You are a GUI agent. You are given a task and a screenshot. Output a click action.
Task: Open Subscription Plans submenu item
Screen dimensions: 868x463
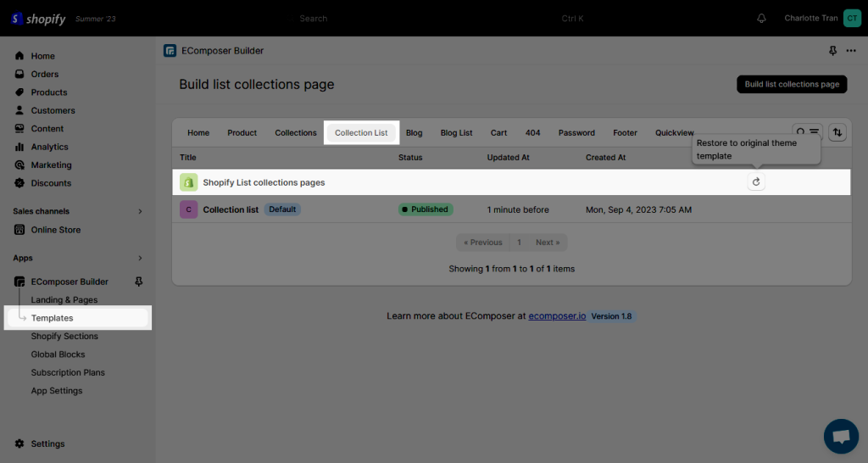pyautogui.click(x=68, y=372)
